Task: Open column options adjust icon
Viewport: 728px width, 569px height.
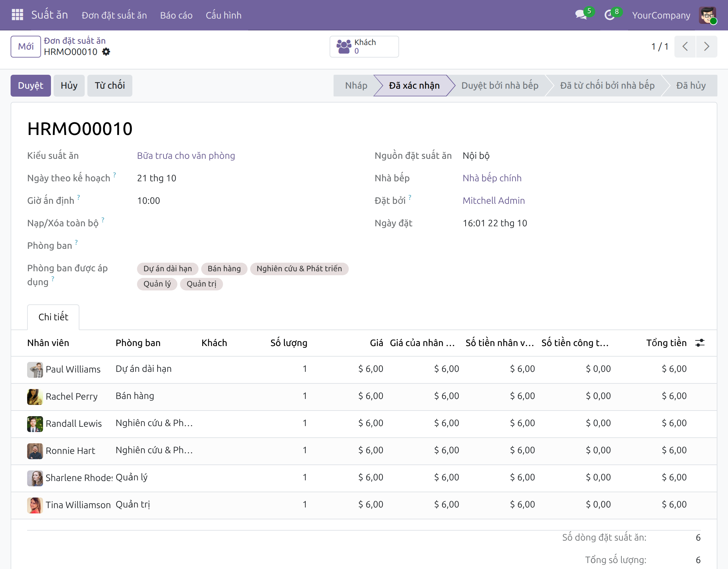Action: (x=700, y=343)
